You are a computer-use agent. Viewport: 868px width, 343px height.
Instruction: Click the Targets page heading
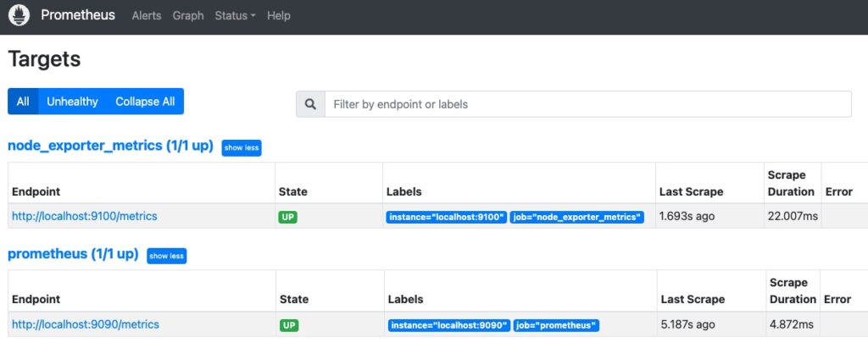pyautogui.click(x=44, y=59)
